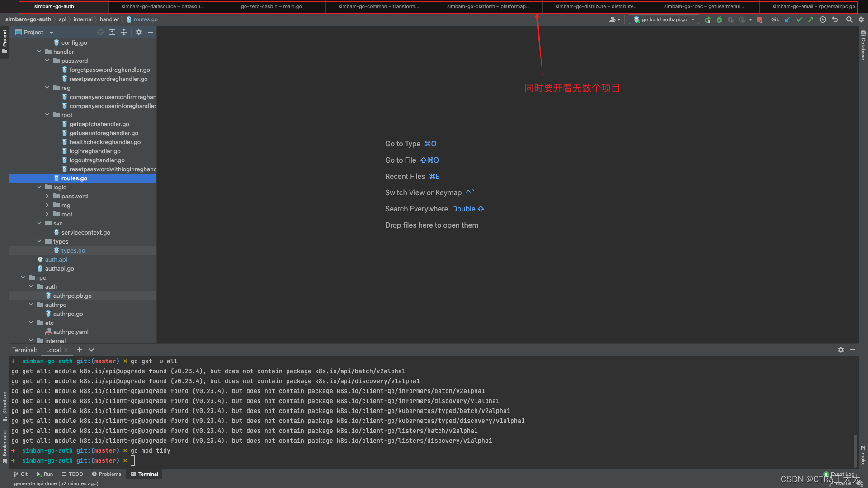
Task: Click the Git Commit checkmark icon
Action: (x=799, y=19)
